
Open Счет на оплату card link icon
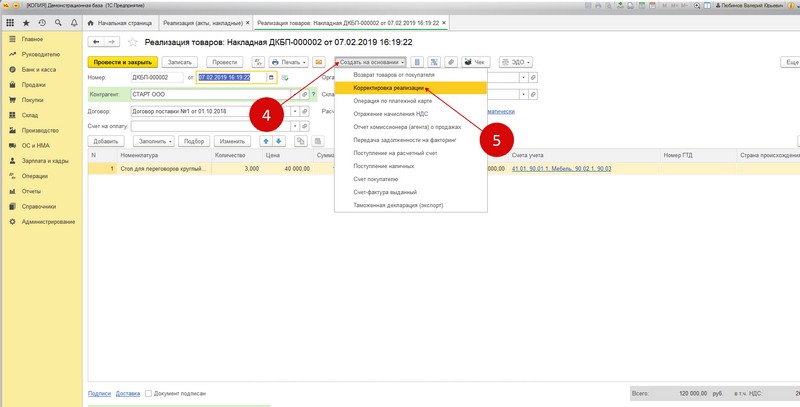(305, 126)
